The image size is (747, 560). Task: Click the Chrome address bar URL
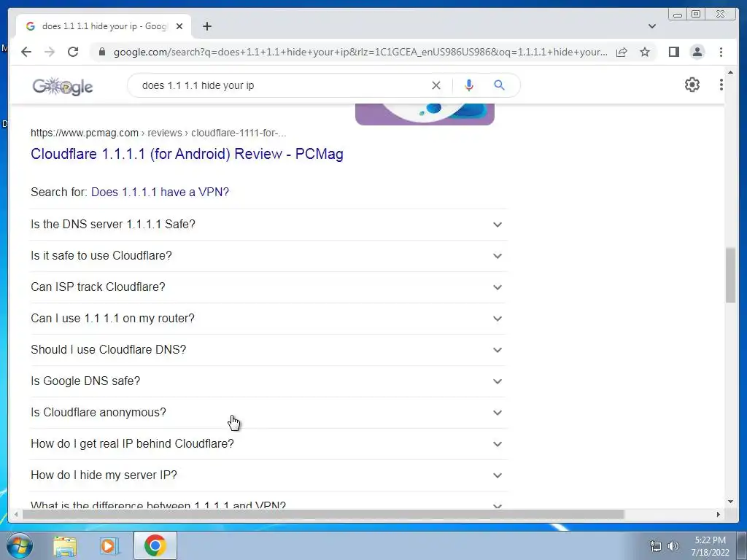pos(360,52)
